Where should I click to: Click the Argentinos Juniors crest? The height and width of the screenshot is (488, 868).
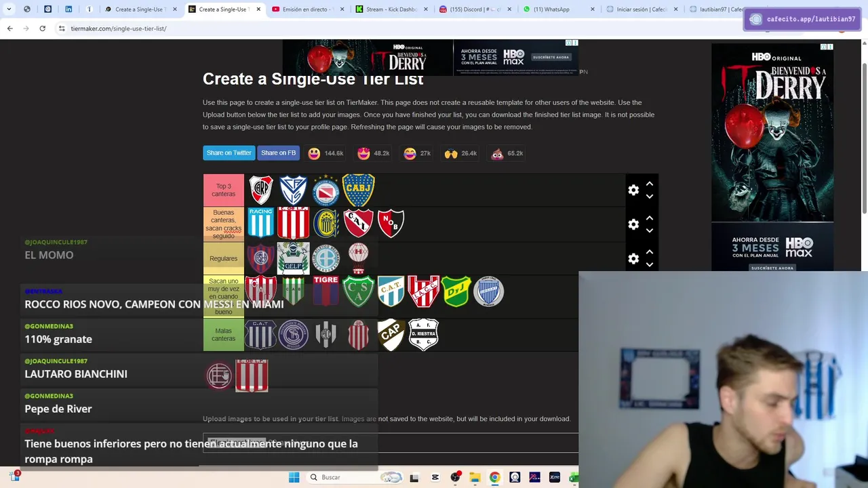coord(325,190)
